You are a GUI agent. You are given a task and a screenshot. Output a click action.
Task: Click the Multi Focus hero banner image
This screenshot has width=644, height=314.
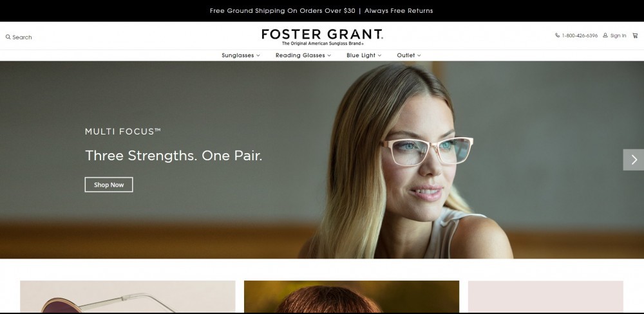(x=322, y=160)
